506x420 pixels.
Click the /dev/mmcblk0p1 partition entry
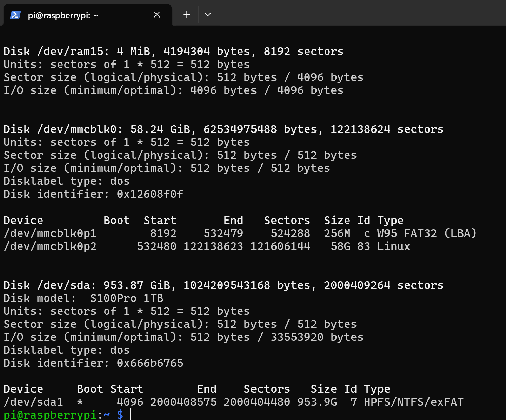pyautogui.click(x=50, y=233)
